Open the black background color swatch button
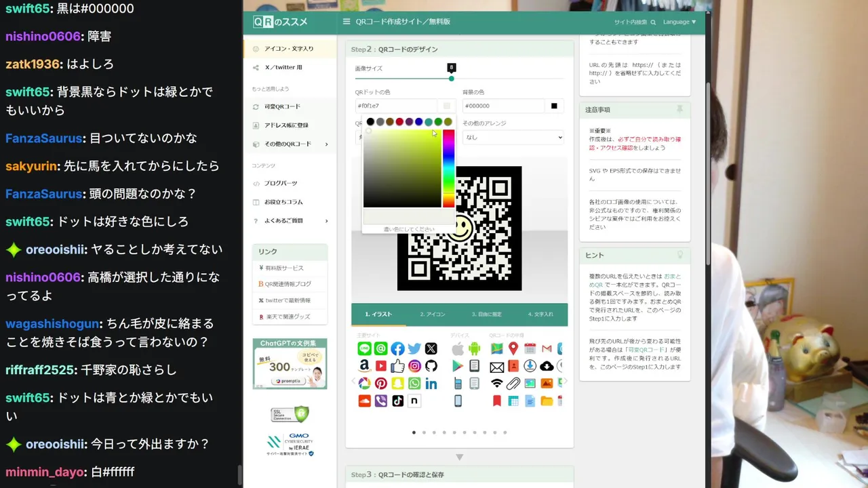868x488 pixels. click(554, 106)
